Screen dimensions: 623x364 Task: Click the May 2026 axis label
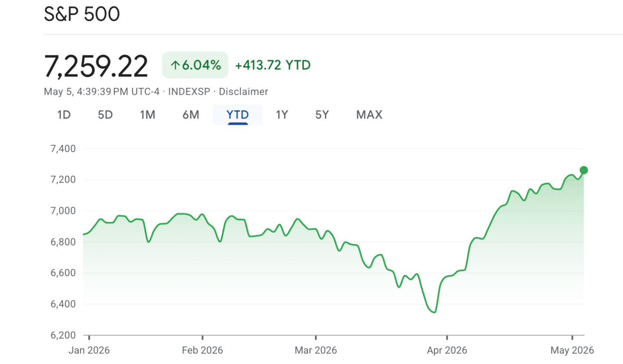pyautogui.click(x=572, y=350)
